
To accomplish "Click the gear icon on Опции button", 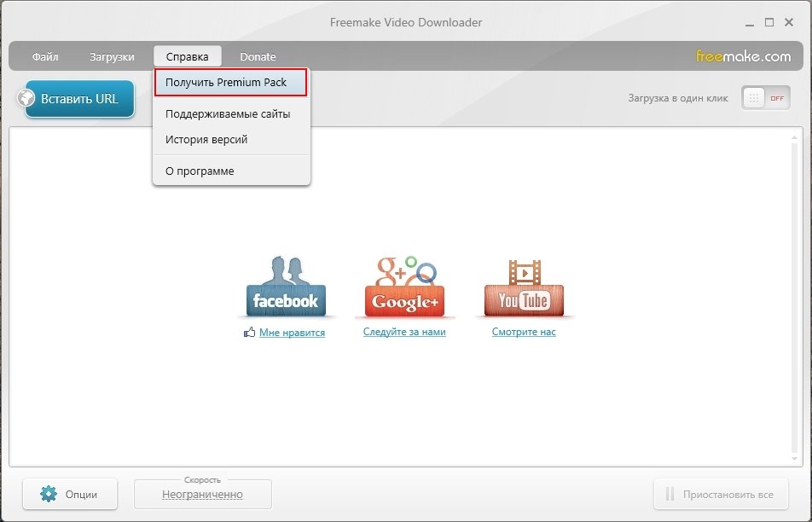I will coord(49,494).
